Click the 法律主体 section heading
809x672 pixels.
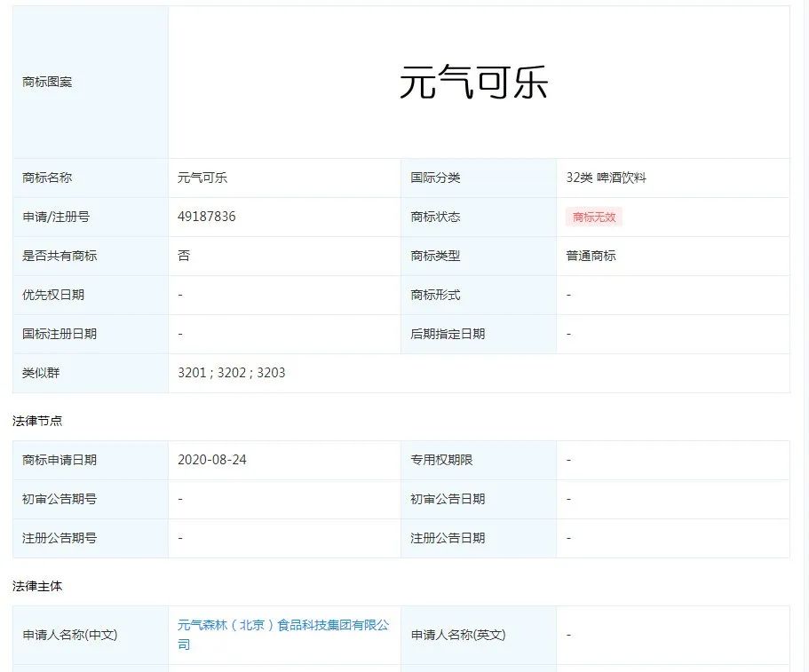pos(37,586)
